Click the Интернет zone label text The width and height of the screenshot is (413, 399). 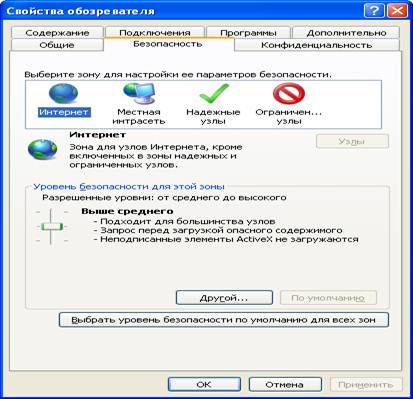(x=64, y=112)
